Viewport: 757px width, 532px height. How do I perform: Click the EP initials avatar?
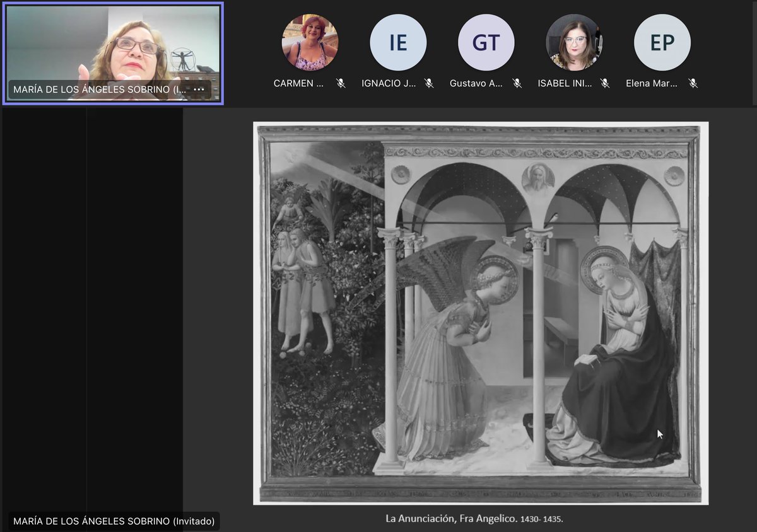[x=662, y=42]
